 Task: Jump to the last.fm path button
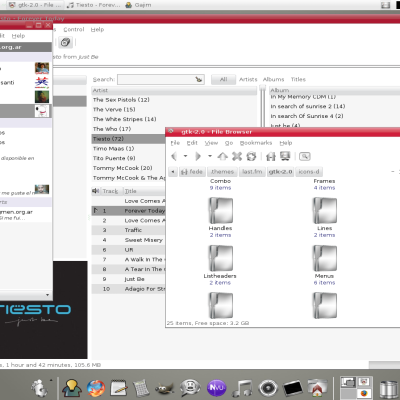[252, 172]
